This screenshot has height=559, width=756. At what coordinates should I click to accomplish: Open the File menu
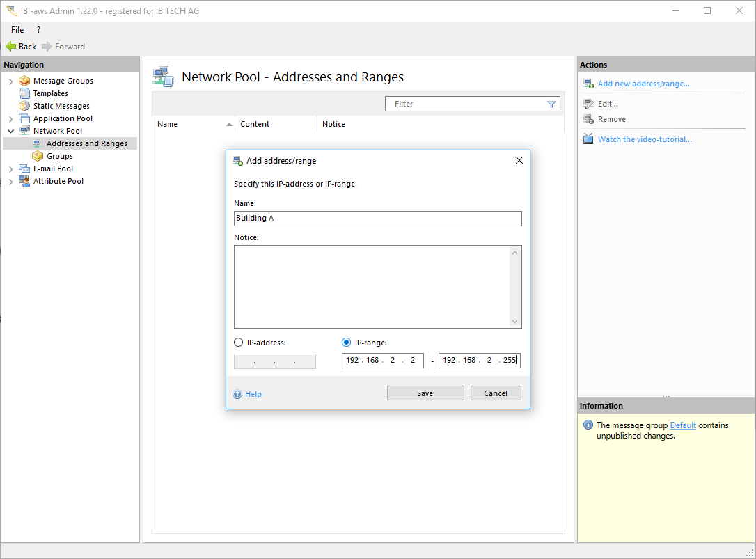click(x=17, y=30)
